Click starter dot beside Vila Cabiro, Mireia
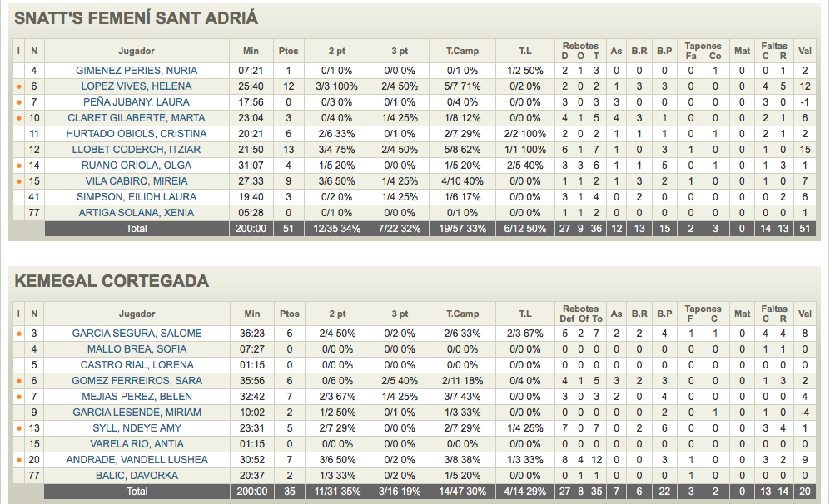Image resolution: width=830 pixels, height=504 pixels. (18, 181)
